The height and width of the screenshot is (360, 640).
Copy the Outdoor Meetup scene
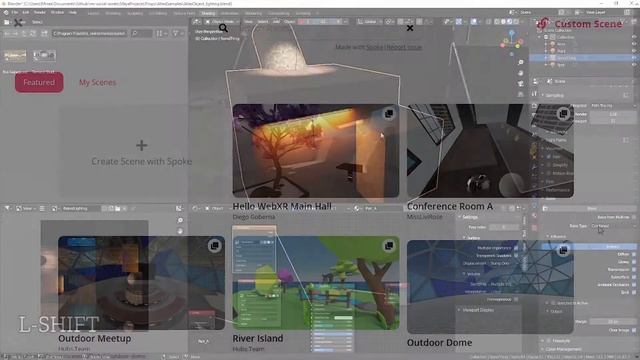point(214,246)
